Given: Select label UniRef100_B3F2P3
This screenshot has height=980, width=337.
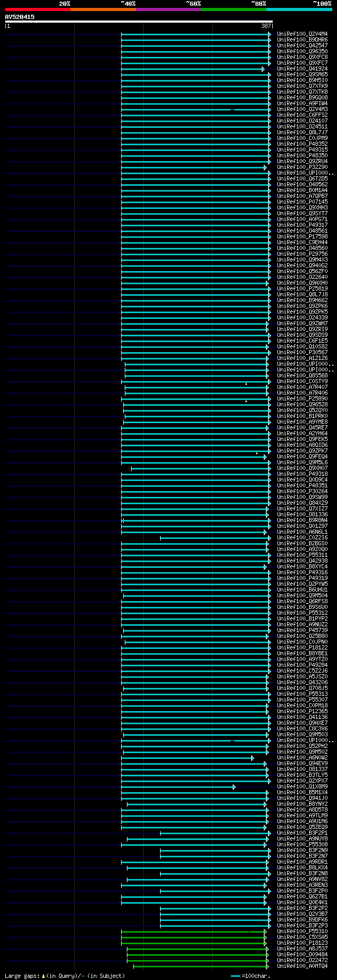Looking at the screenshot, I should [302, 925].
